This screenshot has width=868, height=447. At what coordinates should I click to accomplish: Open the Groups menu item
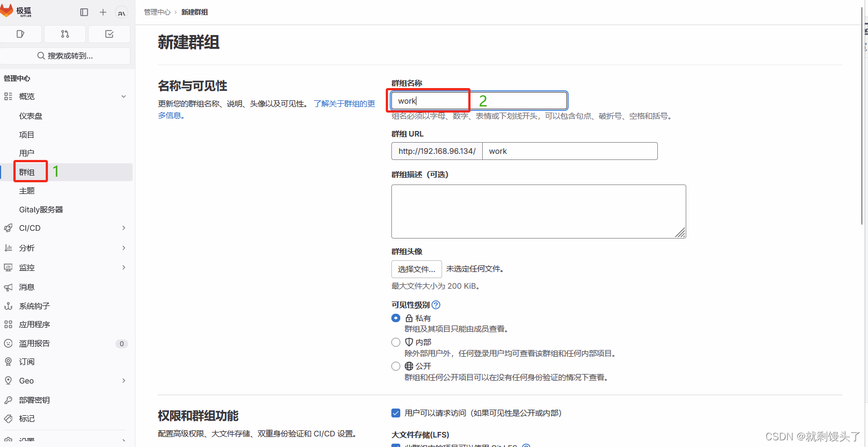[x=67, y=172]
